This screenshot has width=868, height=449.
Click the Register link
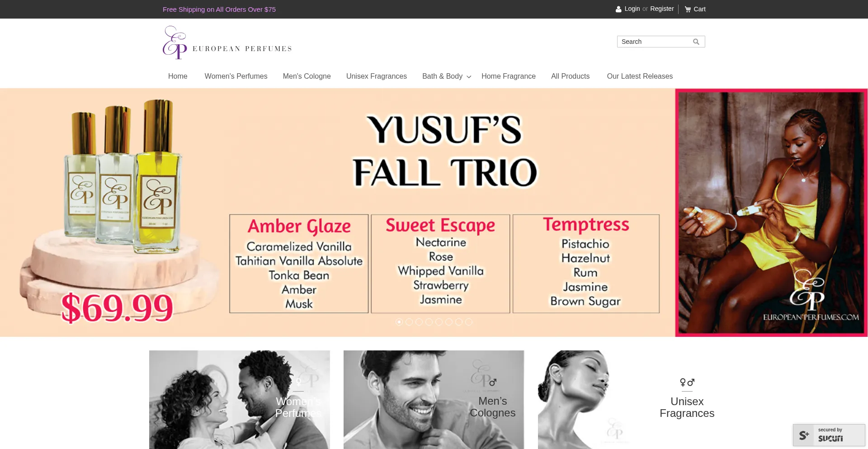click(662, 9)
